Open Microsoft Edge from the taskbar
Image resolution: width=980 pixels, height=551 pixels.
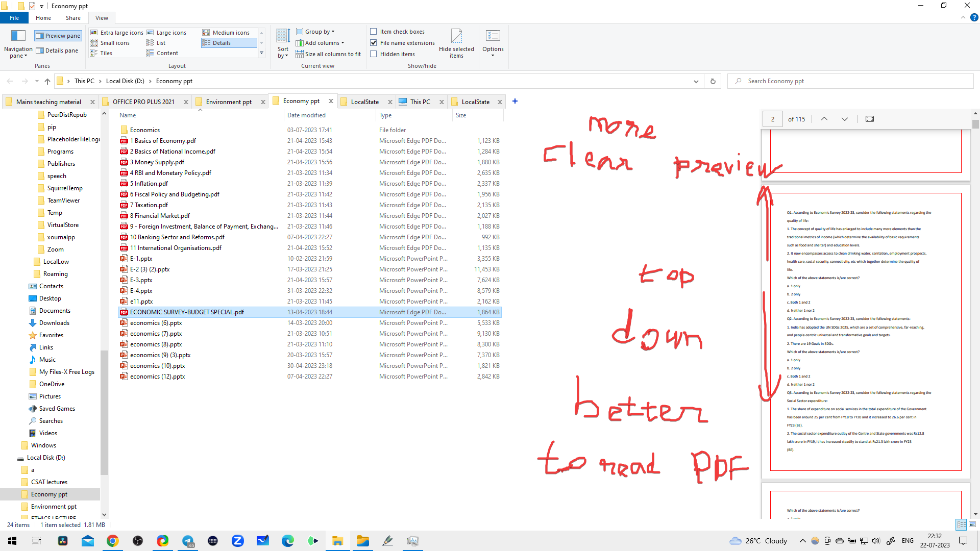click(287, 540)
